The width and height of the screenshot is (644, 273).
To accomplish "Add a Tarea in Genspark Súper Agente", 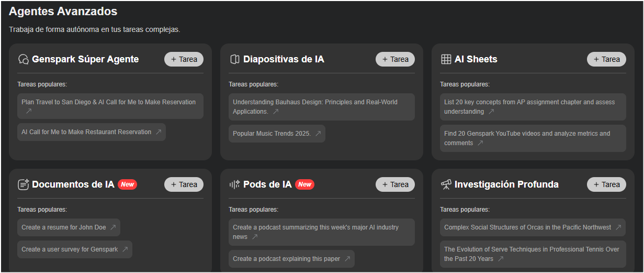I will [184, 59].
